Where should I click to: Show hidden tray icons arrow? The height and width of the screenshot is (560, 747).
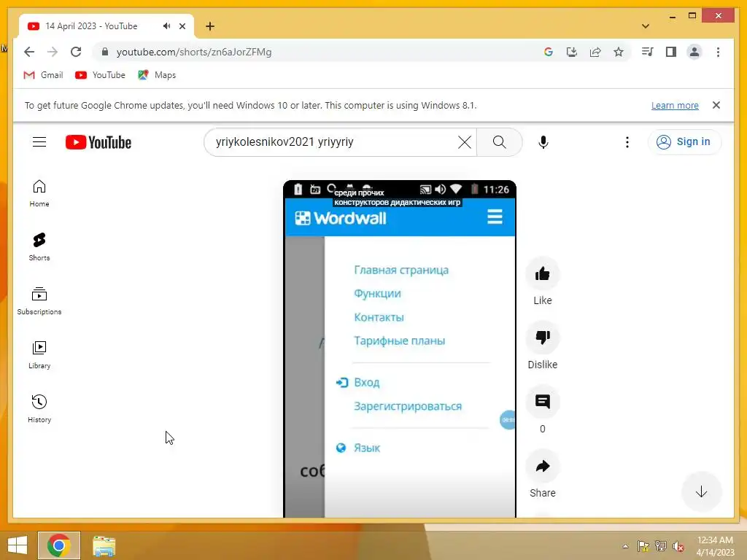625,546
